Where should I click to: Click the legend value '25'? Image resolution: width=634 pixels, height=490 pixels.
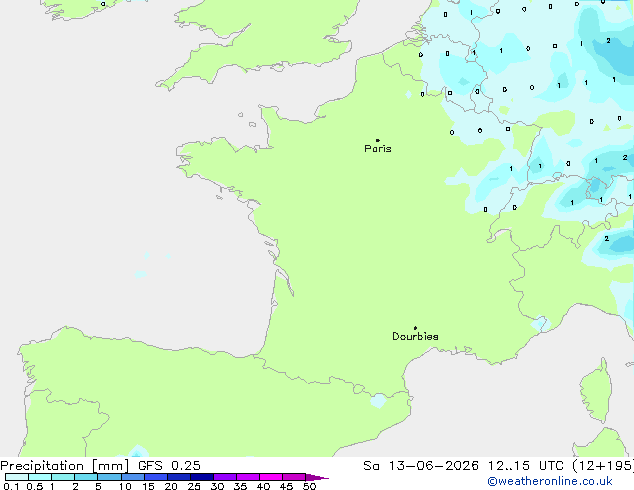pos(194,486)
